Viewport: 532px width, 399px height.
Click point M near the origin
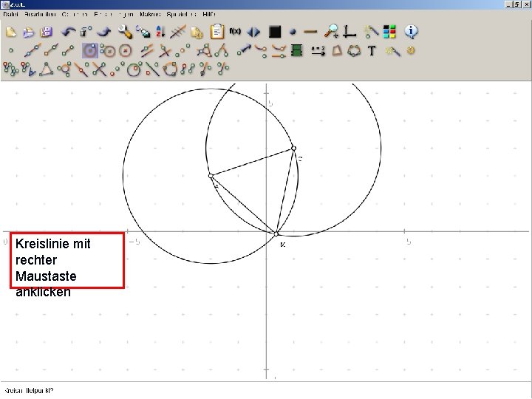pyautogui.click(x=276, y=233)
